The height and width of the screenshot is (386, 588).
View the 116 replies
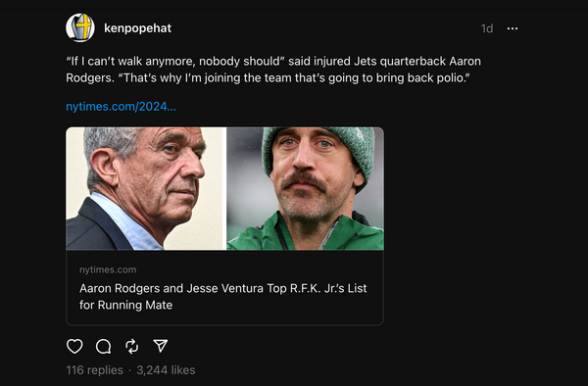(94, 370)
